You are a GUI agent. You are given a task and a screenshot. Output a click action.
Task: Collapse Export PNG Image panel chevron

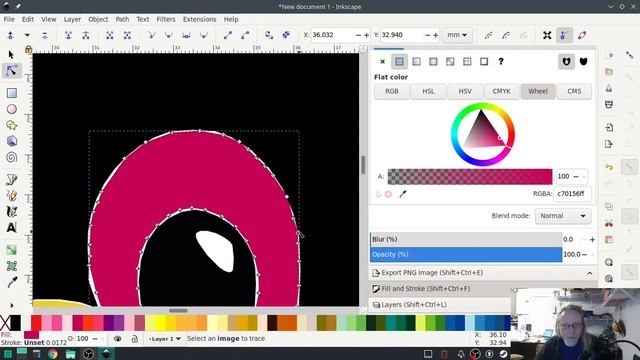pyautogui.click(x=590, y=273)
